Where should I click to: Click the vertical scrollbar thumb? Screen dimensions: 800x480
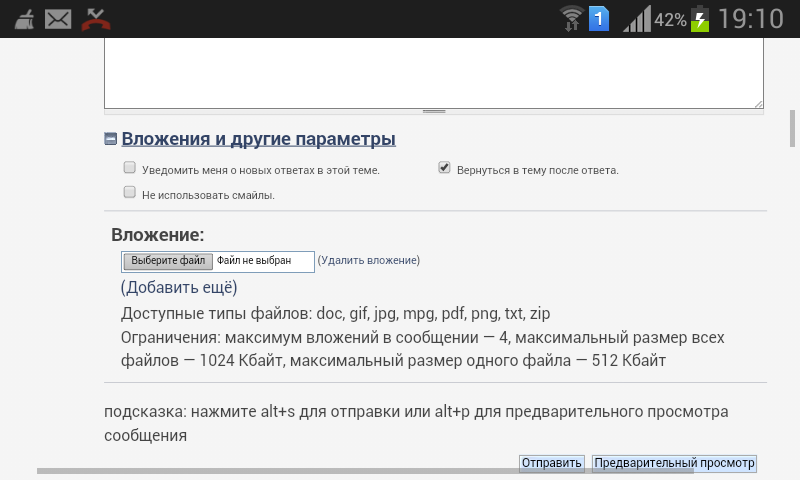pyautogui.click(x=792, y=128)
